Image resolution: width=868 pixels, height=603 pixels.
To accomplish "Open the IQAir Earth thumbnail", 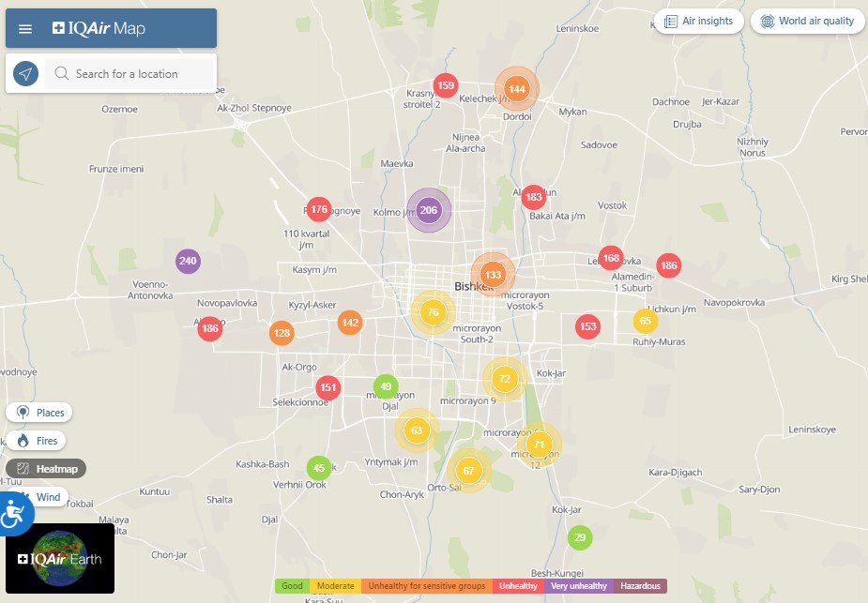I will [x=60, y=558].
